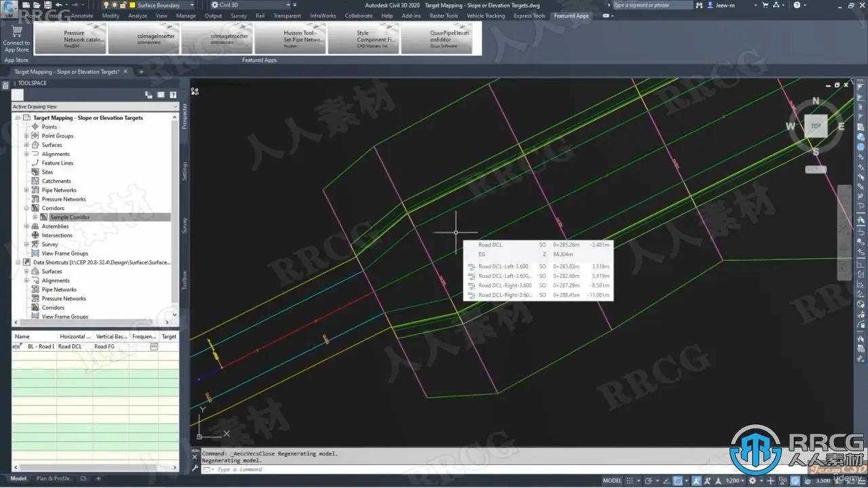Toggle the MODEL space button in status bar
868x488 pixels.
click(x=612, y=480)
